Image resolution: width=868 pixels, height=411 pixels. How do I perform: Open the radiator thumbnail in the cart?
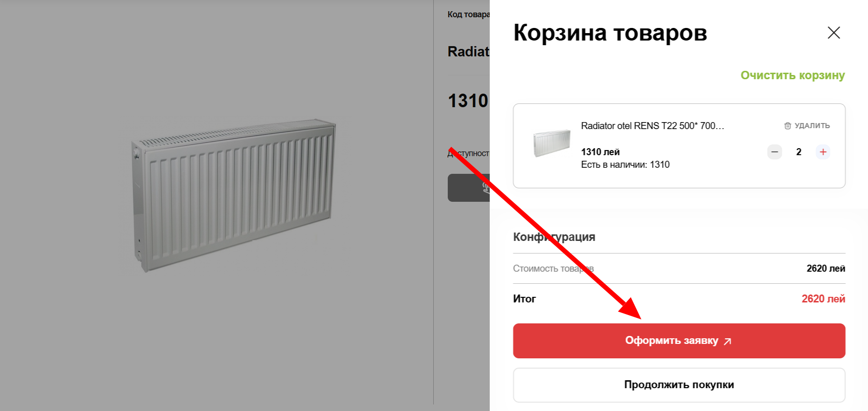tap(552, 143)
